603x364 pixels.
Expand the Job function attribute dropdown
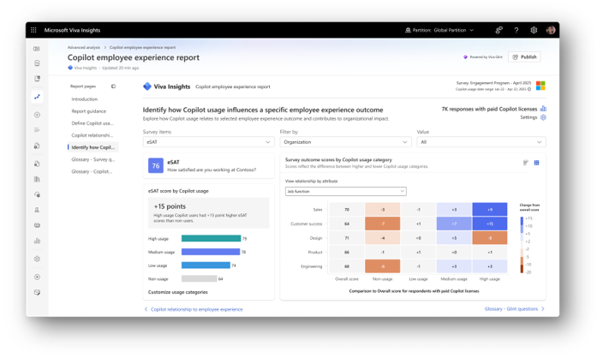point(346,191)
